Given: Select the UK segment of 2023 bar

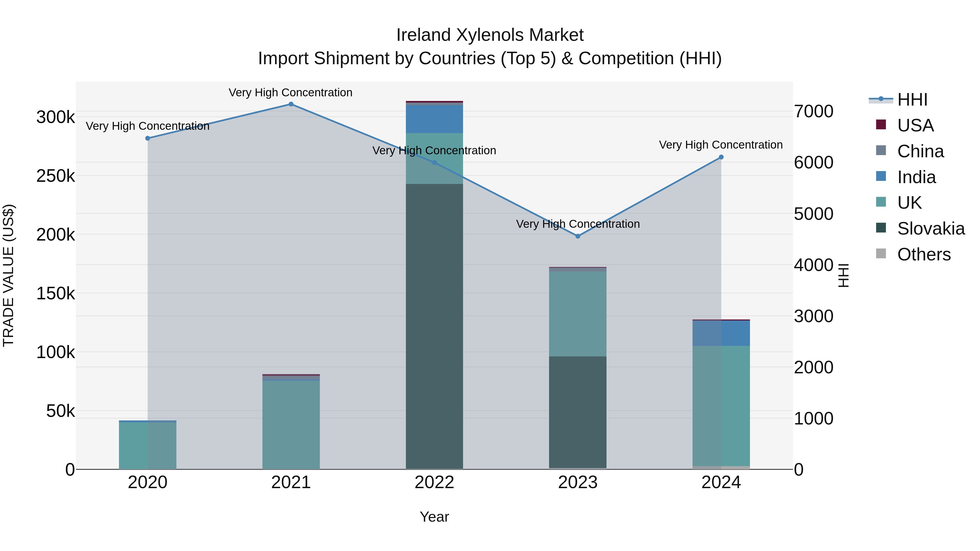Looking at the screenshot, I should tap(578, 314).
